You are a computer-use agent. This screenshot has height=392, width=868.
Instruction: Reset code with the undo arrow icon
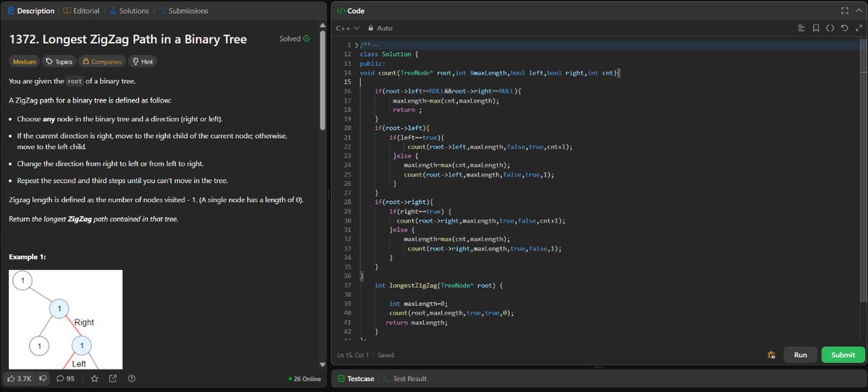click(844, 28)
